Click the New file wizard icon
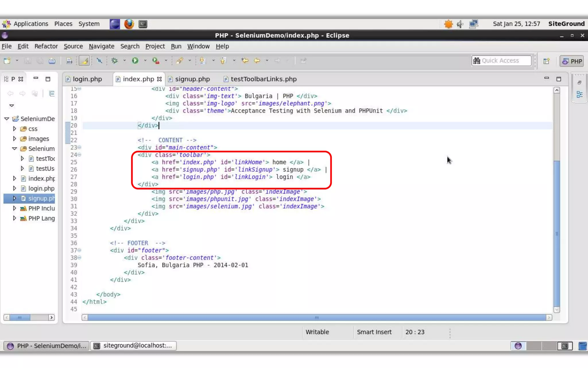 coord(7,61)
